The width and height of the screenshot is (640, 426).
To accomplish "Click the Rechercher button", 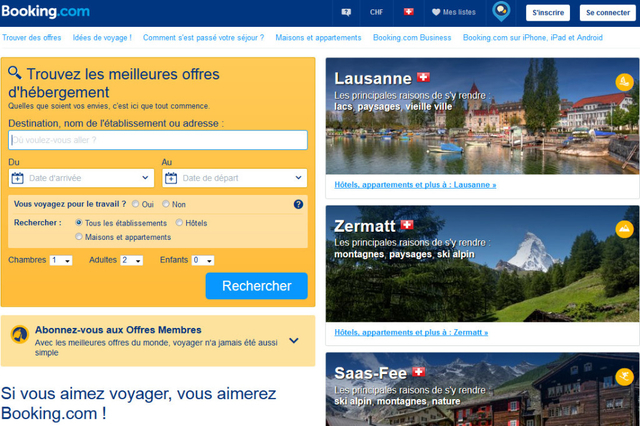I will [256, 286].
